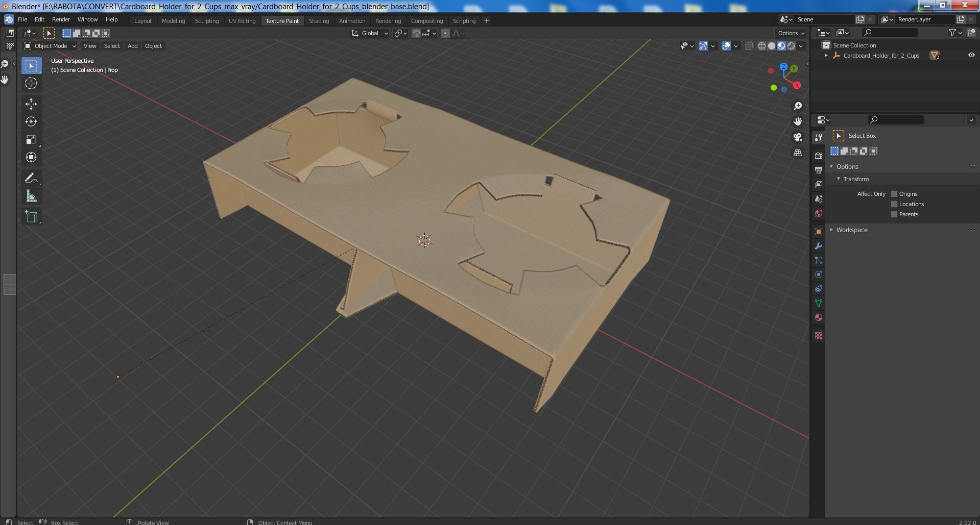The width and height of the screenshot is (980, 525).
Task: Enable the Parents checkbox
Action: tap(894, 214)
